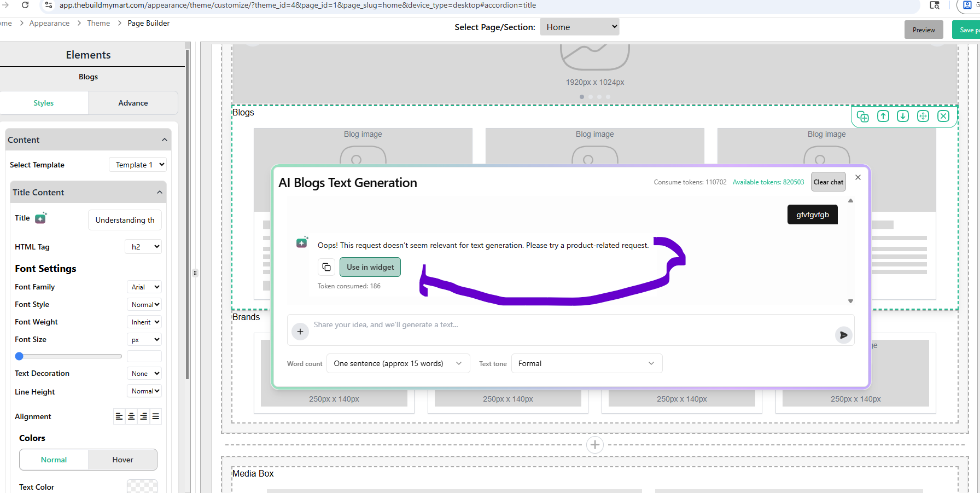Move the Blogs section down
Viewport: 980px width, 493px height.
point(903,116)
